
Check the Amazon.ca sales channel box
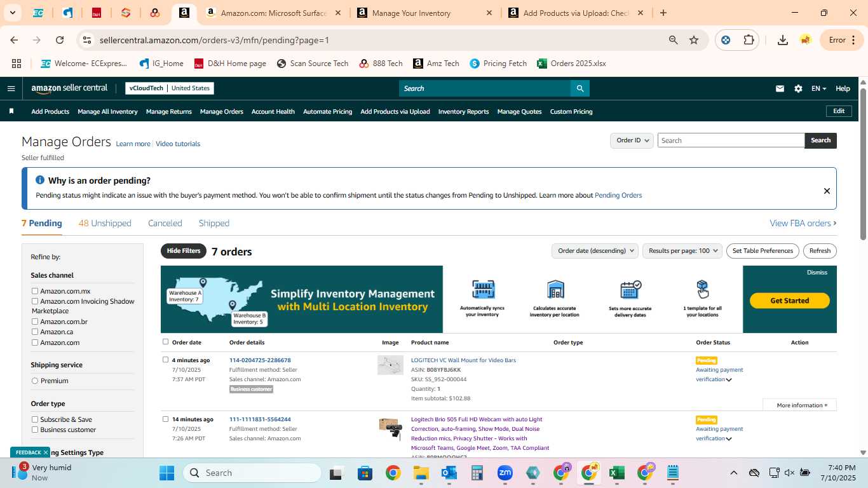pyautogui.click(x=35, y=332)
